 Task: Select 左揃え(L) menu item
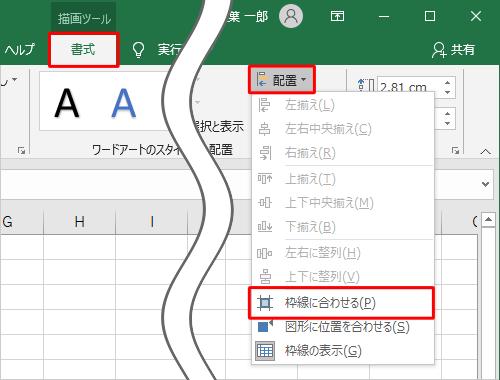(x=343, y=105)
